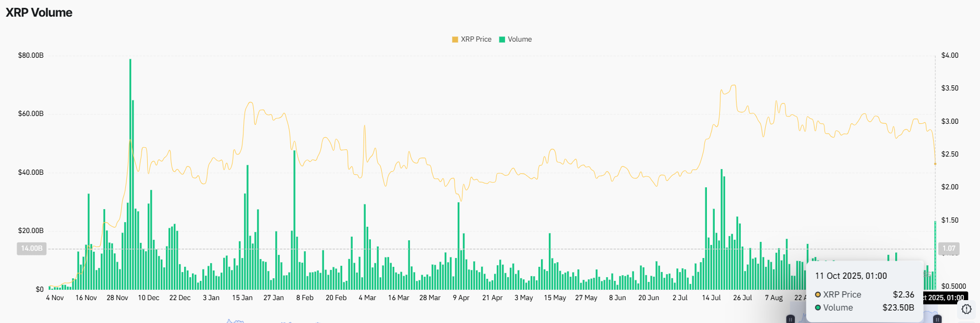
Task: Click the gray 14.00B left axis marker
Action: pos(32,249)
